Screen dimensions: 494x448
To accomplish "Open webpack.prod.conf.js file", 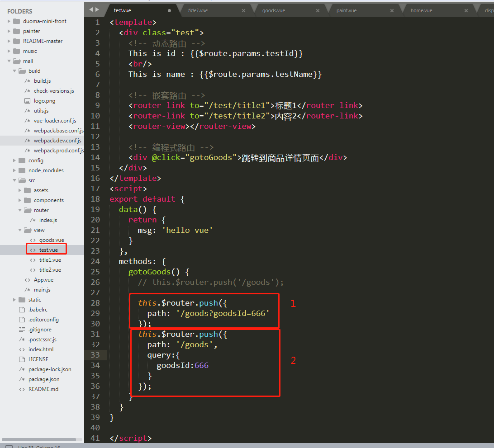I will tap(59, 151).
